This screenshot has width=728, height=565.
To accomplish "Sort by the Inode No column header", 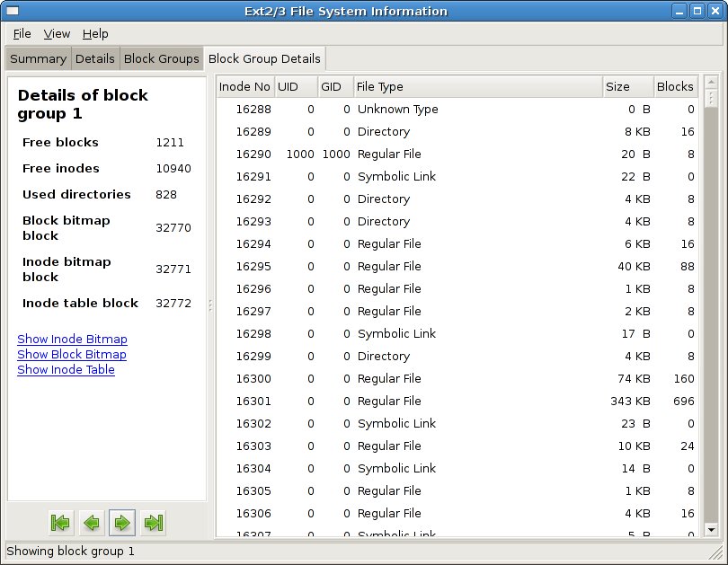I will point(244,86).
